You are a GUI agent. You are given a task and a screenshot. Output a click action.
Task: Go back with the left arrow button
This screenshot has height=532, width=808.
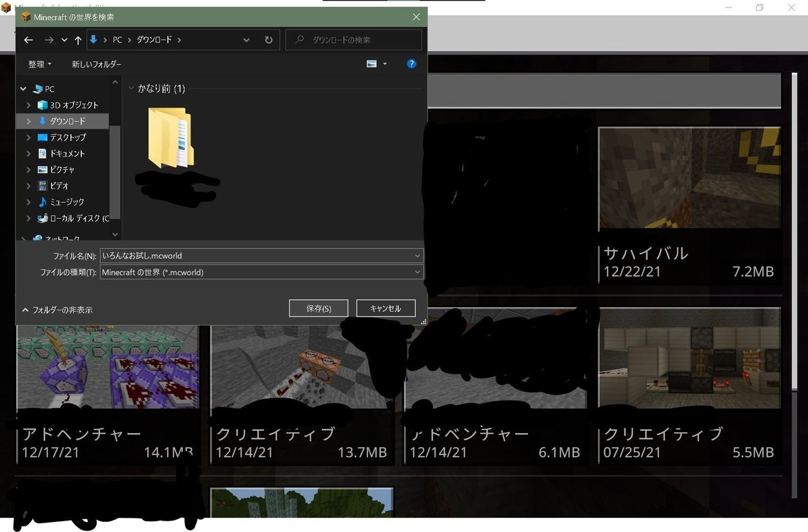(x=28, y=40)
